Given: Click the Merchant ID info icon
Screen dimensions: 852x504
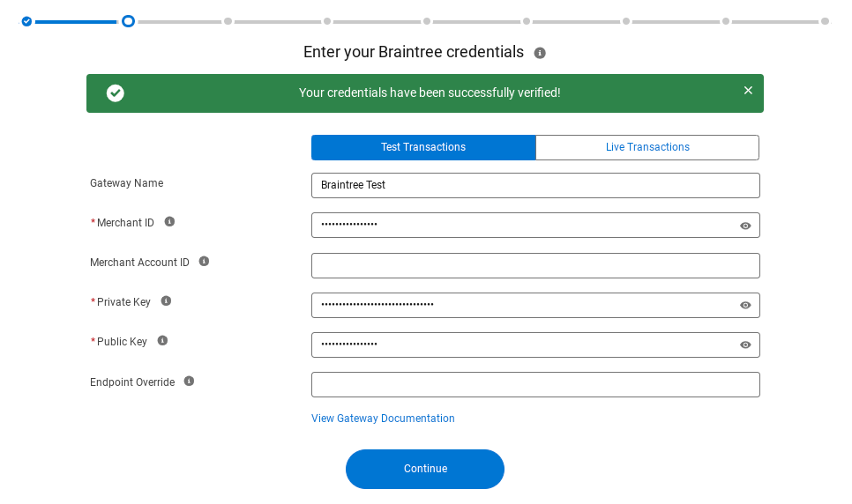Looking at the screenshot, I should pyautogui.click(x=169, y=221).
